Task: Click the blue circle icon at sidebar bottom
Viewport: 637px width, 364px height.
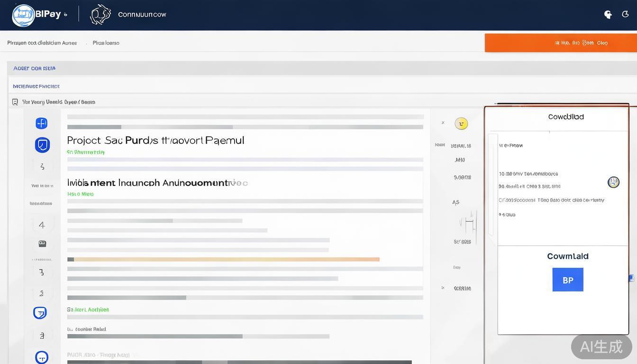Action: coord(42,357)
